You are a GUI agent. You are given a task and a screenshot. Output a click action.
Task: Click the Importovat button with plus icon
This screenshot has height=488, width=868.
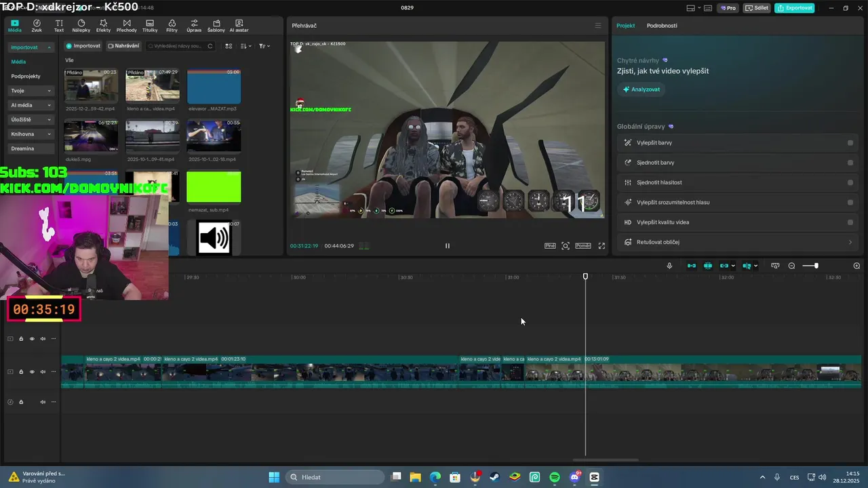(x=83, y=46)
